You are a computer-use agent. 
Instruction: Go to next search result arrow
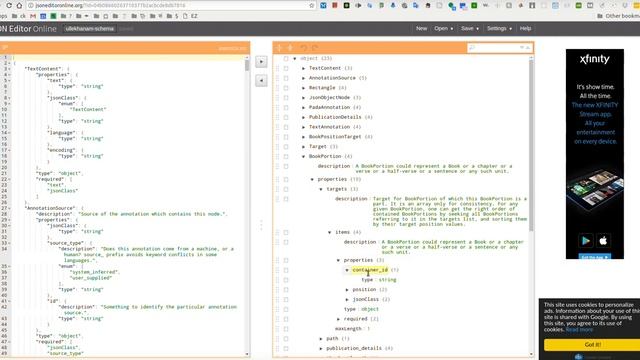coord(522,48)
